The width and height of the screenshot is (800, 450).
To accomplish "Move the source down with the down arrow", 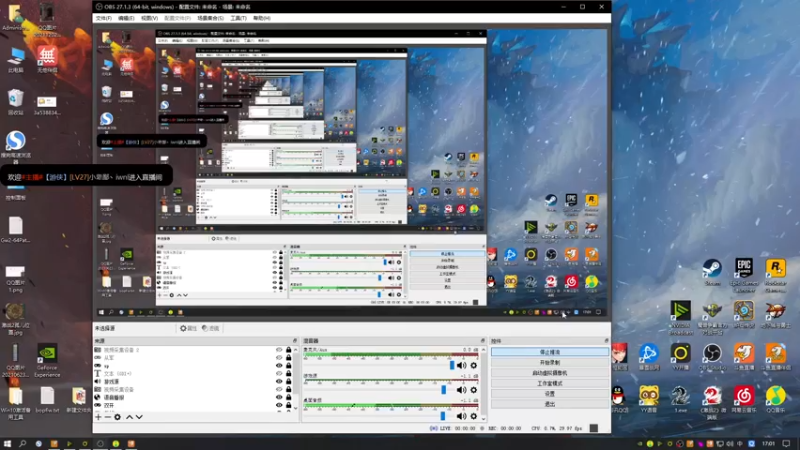I will (139, 417).
